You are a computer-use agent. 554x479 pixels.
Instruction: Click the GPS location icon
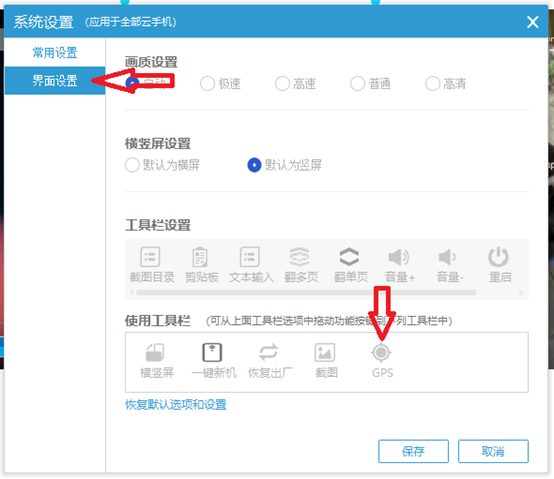point(381,353)
